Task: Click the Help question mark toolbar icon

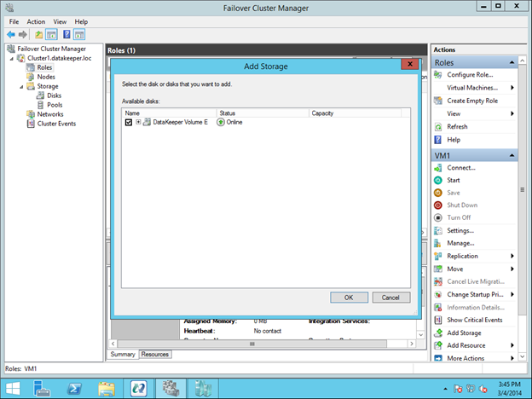Action: (x=66, y=34)
